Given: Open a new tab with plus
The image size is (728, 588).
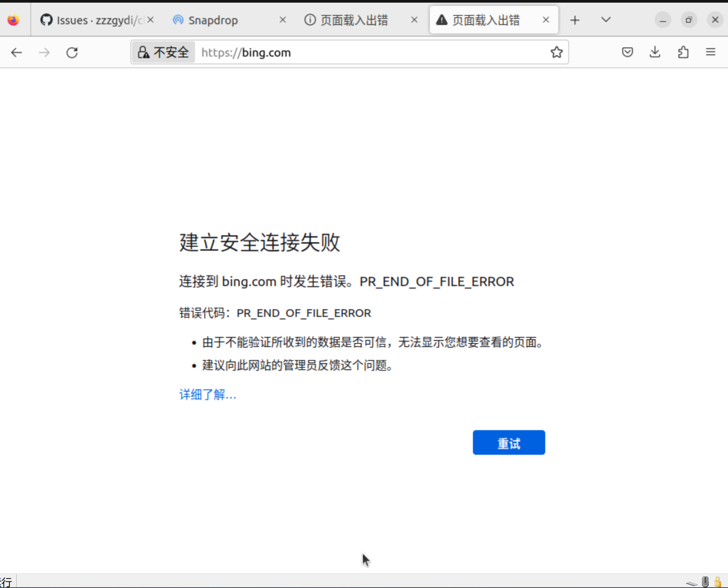Looking at the screenshot, I should [x=575, y=20].
